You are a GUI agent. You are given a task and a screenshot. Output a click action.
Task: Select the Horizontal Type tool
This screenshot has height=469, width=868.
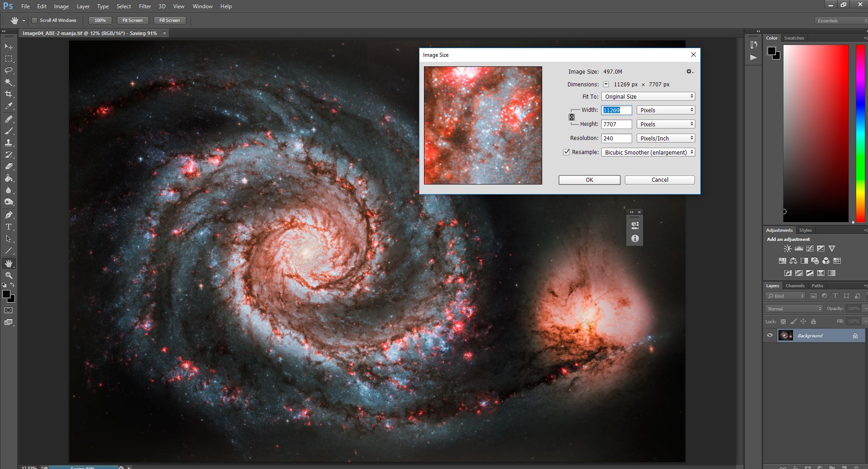9,227
